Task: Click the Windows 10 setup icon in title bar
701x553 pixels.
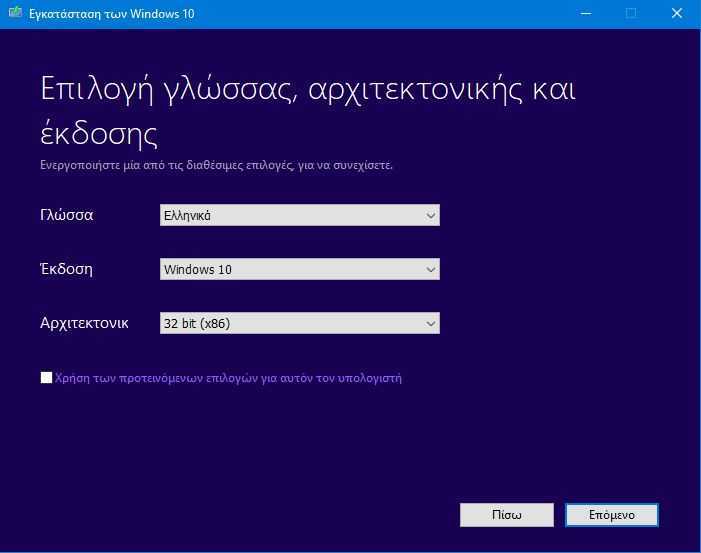Action: point(15,13)
